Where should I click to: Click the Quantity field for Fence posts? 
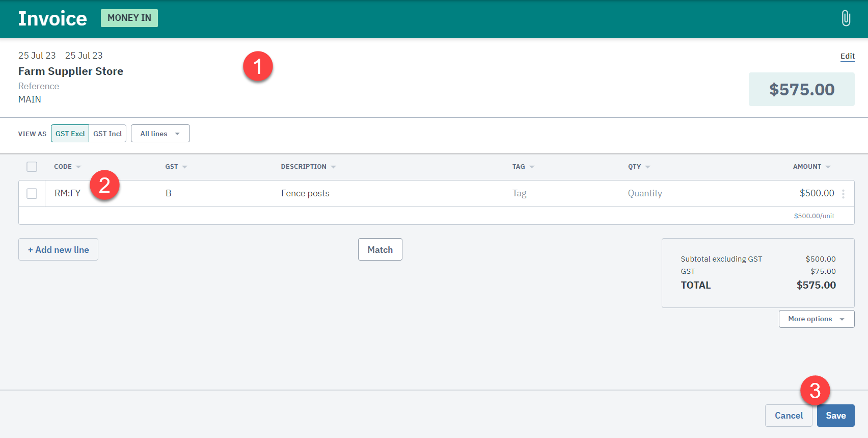(x=645, y=193)
